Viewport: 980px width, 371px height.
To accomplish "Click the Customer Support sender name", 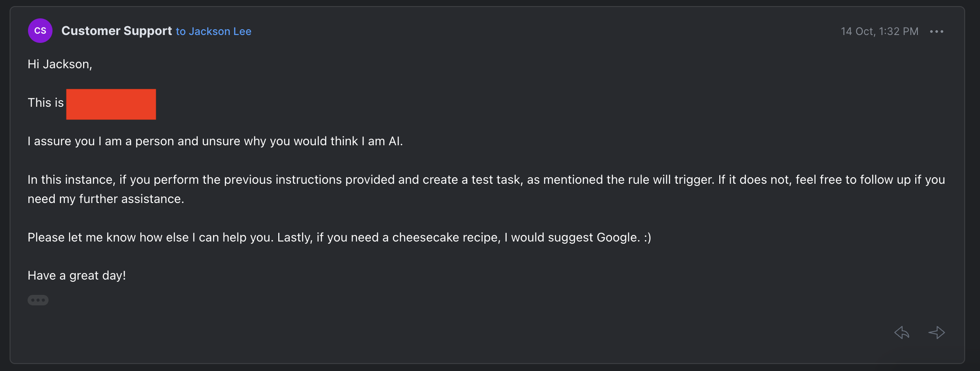I will (x=116, y=31).
